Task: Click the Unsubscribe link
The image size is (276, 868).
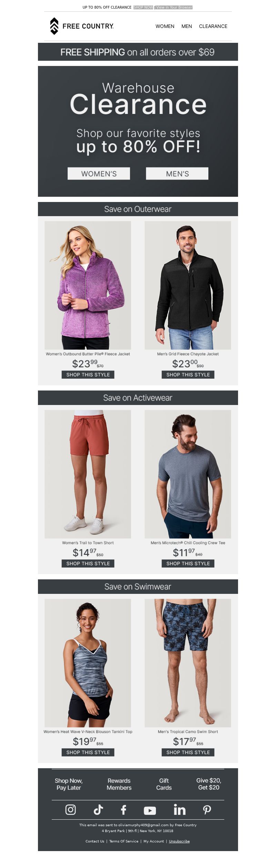Action: click(x=179, y=841)
